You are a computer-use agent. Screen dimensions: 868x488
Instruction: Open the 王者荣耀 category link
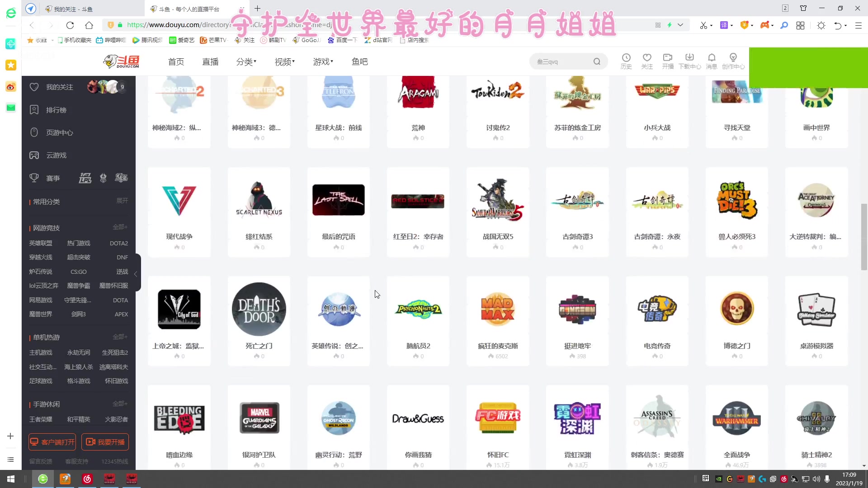tap(41, 419)
